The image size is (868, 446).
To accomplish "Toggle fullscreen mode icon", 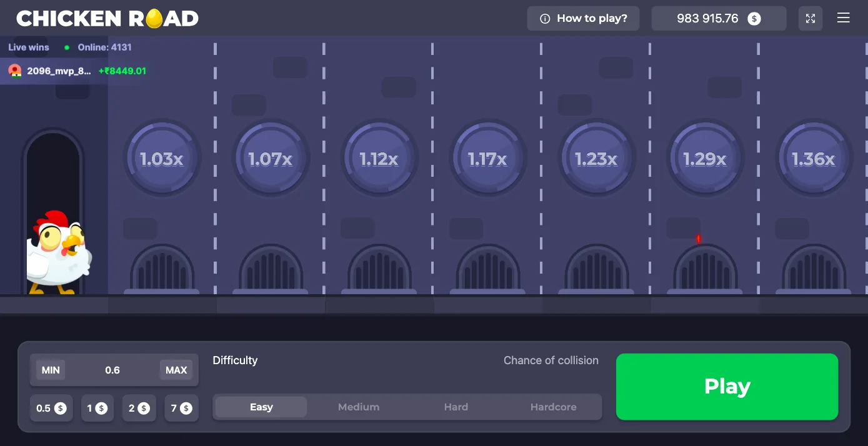I will click(811, 19).
